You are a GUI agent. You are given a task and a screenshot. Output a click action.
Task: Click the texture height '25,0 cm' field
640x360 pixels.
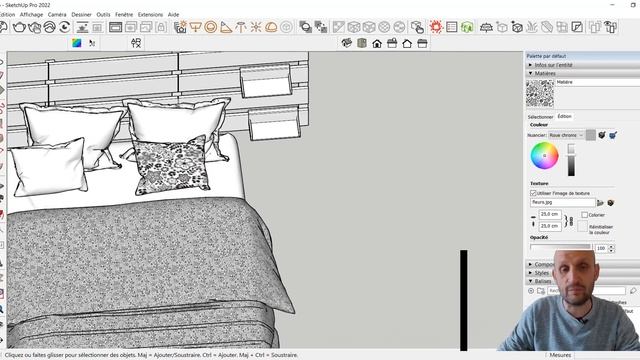[550, 226]
